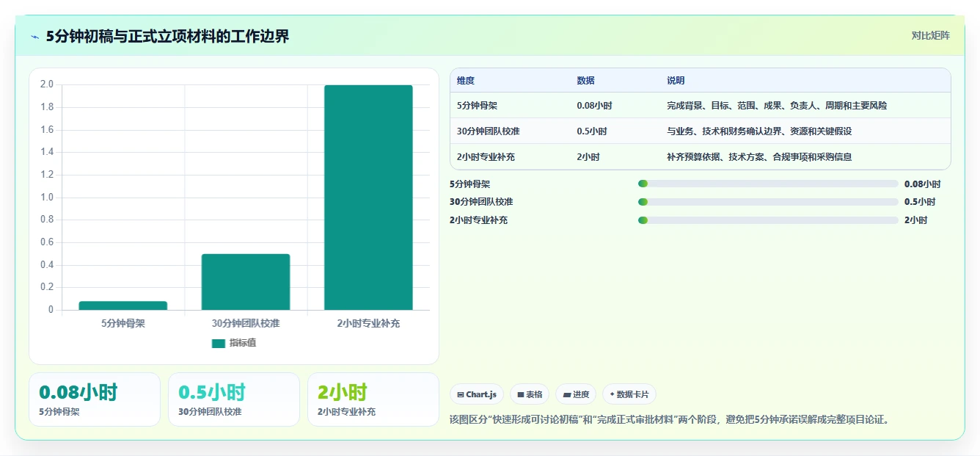The width and height of the screenshot is (980, 456).
Task: Click description starting 完成背景、目标、范围
Action: click(777, 106)
